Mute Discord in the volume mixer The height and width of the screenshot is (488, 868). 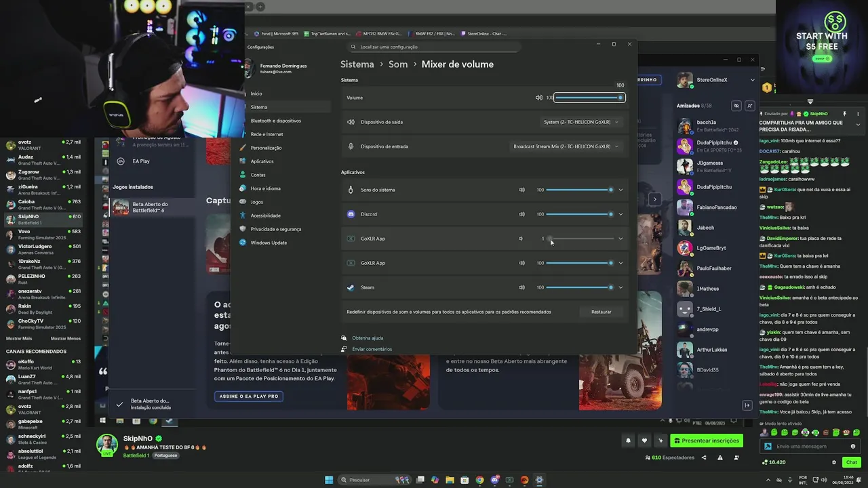coord(521,214)
